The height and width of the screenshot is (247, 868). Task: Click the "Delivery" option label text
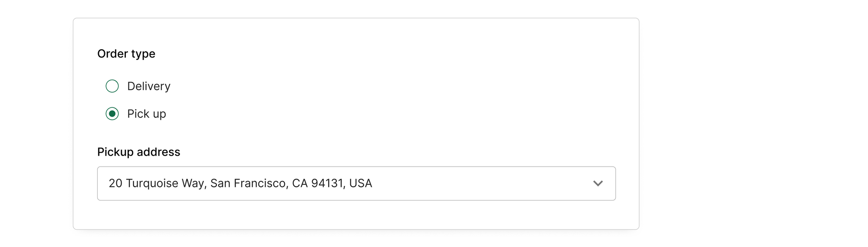click(149, 86)
